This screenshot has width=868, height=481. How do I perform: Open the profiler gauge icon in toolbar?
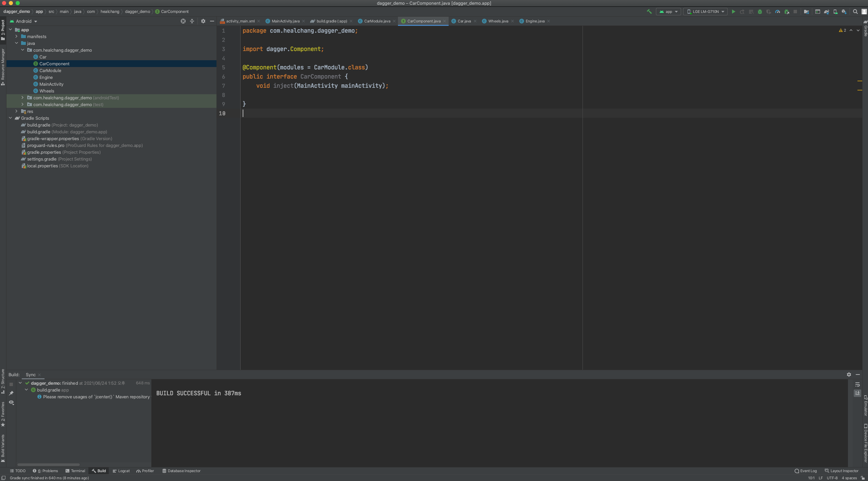pos(778,12)
